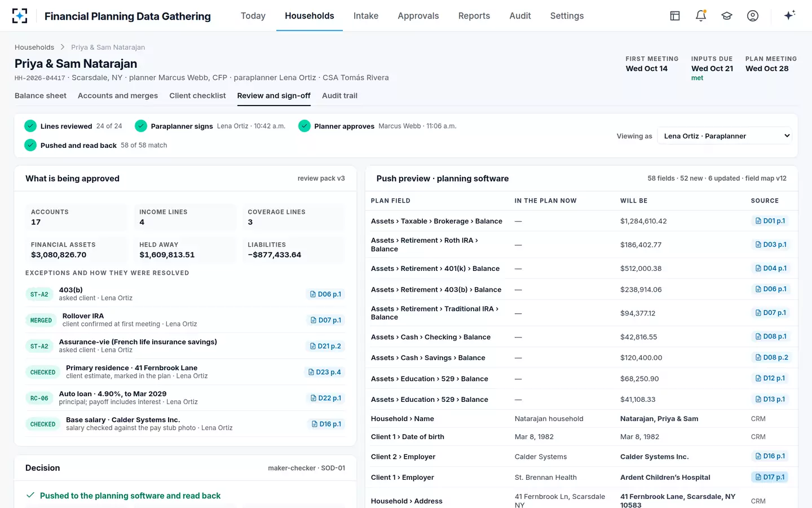Click the Lines reviewed check indicator
Screen dimensions: 812x508
click(30, 126)
